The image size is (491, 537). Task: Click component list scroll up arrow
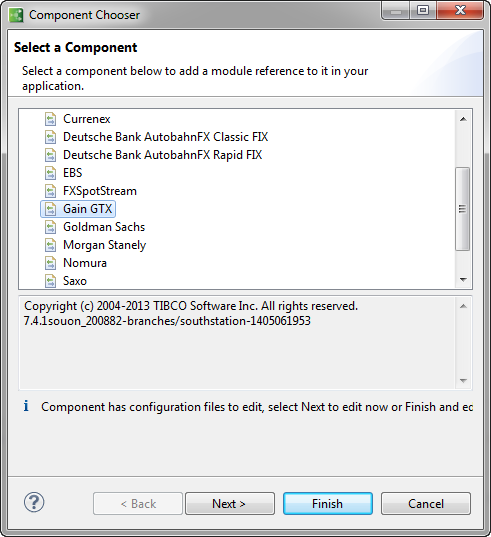click(x=463, y=119)
